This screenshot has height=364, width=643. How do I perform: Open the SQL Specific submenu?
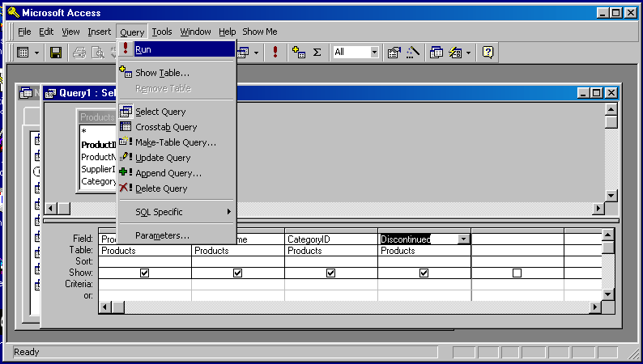pos(177,212)
